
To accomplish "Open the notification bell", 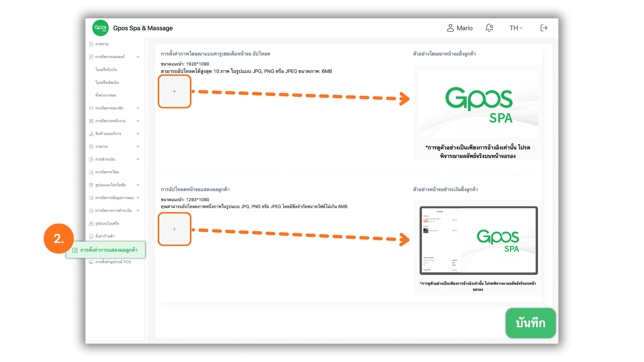I will (489, 28).
